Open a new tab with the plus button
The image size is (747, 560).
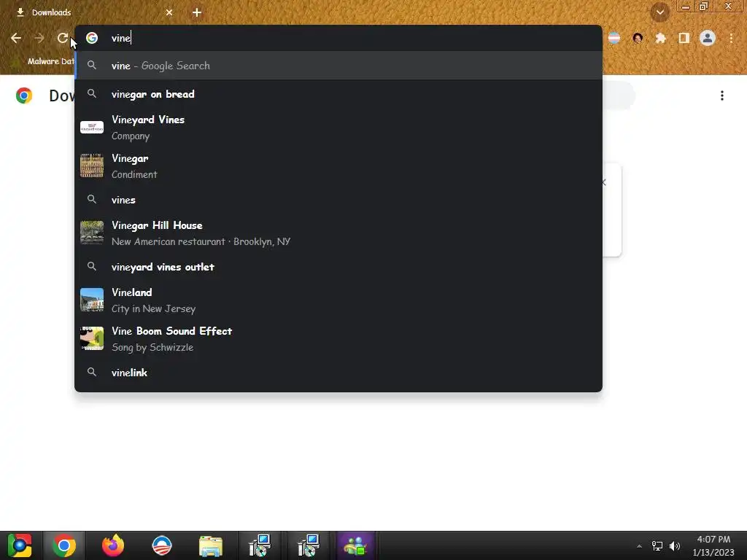197,12
